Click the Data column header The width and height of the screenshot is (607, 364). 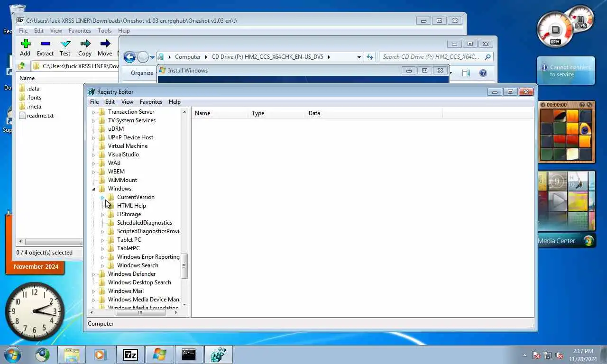374,113
